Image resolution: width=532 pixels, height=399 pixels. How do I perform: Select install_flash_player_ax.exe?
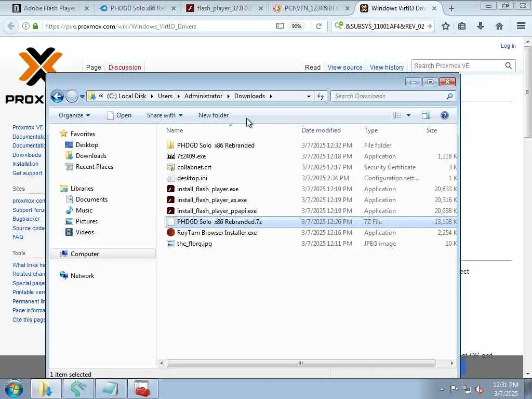tap(212, 200)
